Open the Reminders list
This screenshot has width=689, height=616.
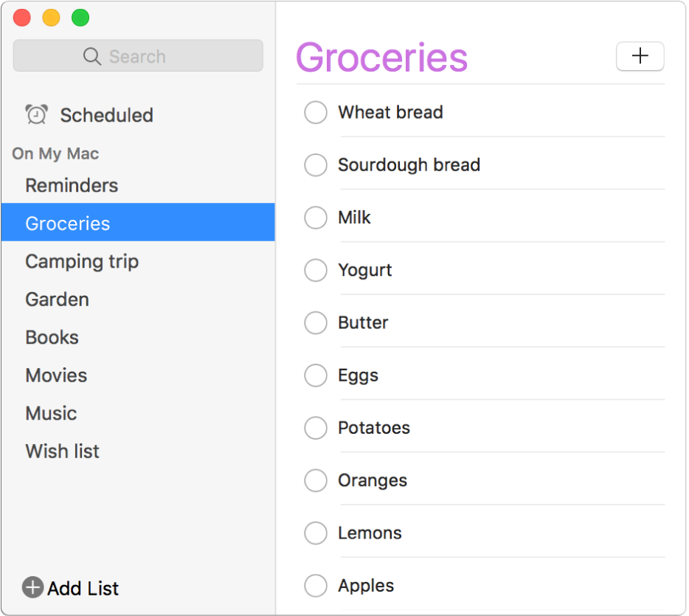point(72,185)
